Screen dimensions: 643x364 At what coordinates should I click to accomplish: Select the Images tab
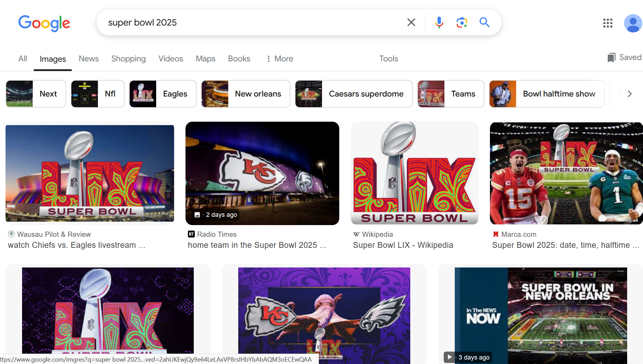pyautogui.click(x=53, y=59)
